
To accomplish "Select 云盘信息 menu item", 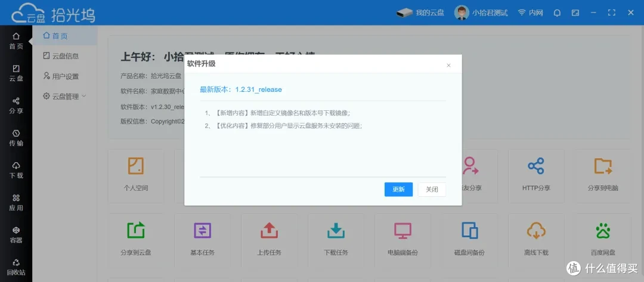I will (65, 56).
